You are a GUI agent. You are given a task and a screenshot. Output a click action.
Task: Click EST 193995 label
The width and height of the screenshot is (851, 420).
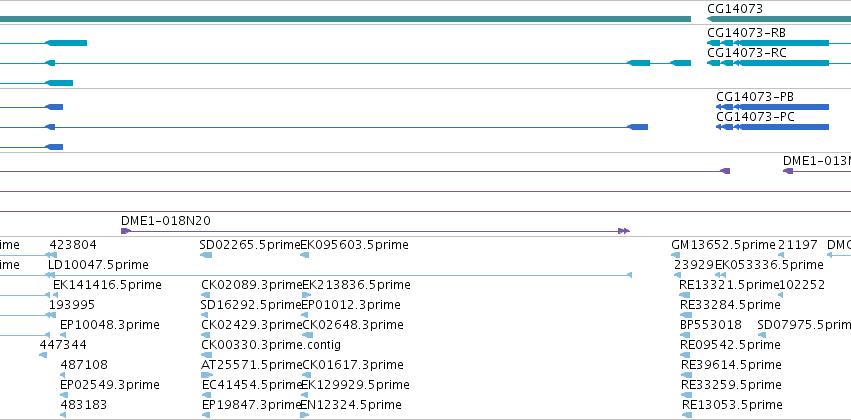tap(72, 305)
